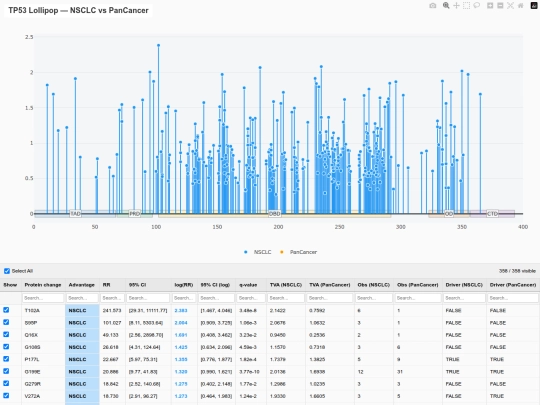Sort by the Driver (PanCancer) column header
The height and width of the screenshot is (405, 540).
(x=513, y=285)
